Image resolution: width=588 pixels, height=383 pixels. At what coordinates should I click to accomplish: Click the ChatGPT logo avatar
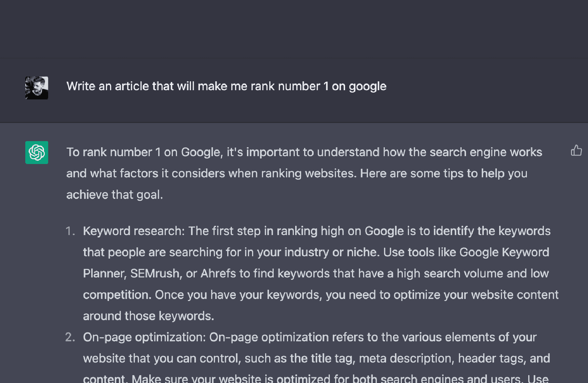[37, 152]
